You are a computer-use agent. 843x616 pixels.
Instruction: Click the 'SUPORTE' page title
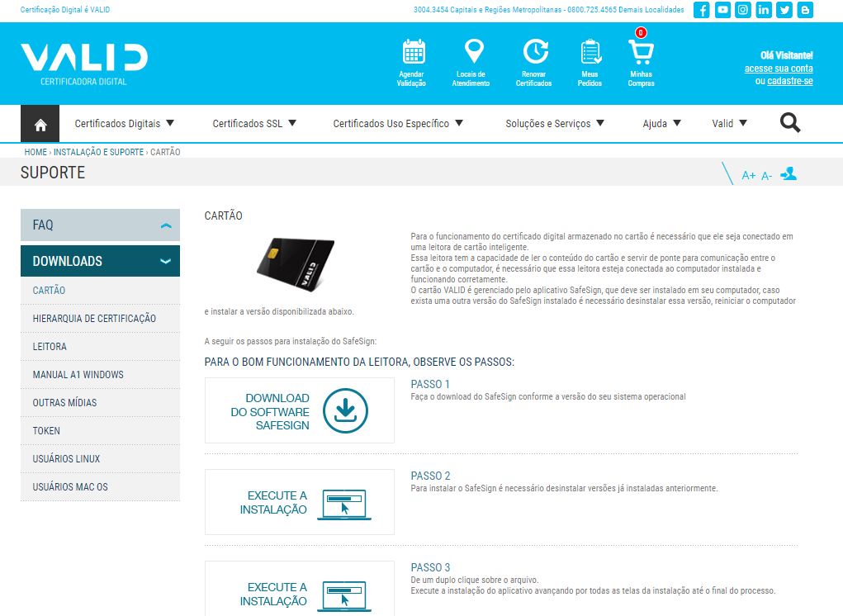(x=53, y=173)
